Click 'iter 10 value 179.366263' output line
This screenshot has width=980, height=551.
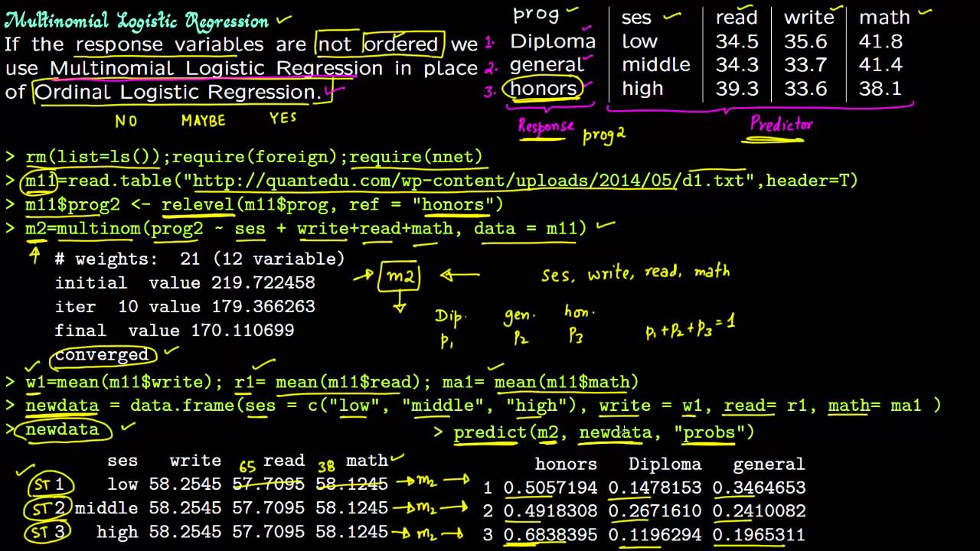pos(185,306)
